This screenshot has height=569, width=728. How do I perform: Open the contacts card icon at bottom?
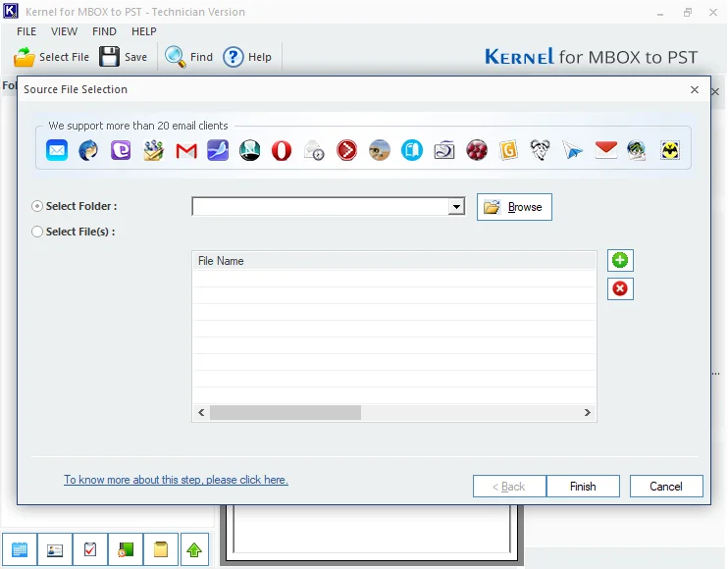(55, 549)
